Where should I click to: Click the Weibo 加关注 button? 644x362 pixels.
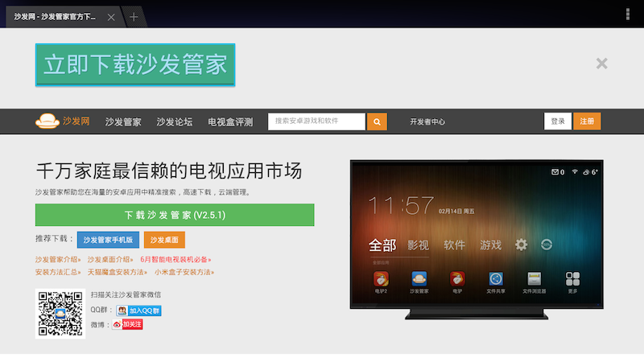coord(127,324)
